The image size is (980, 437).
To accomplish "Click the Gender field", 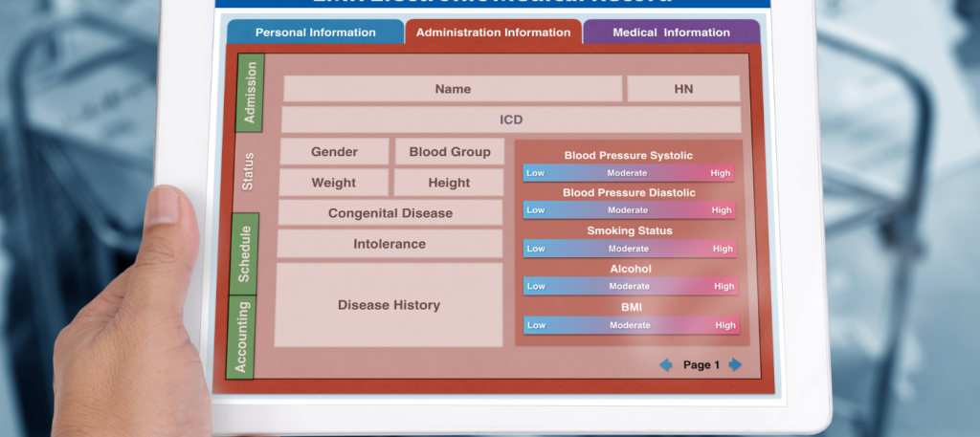I will [334, 152].
